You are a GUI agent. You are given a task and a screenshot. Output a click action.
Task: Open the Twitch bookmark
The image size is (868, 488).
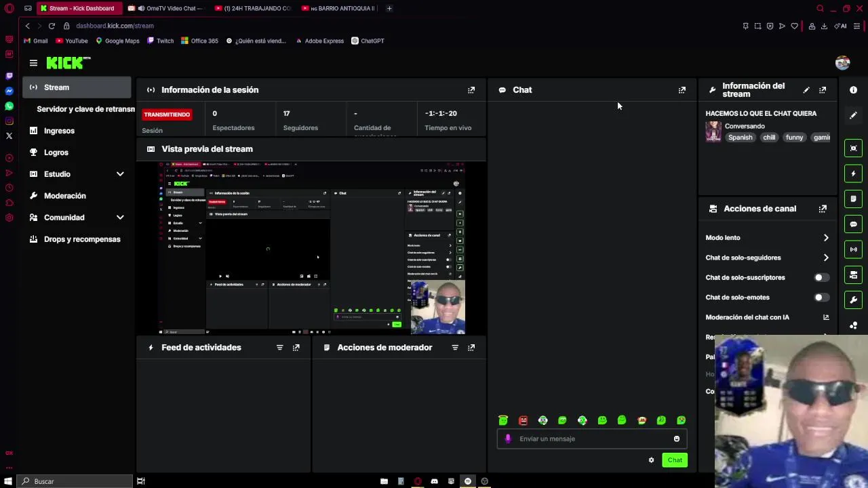click(161, 41)
